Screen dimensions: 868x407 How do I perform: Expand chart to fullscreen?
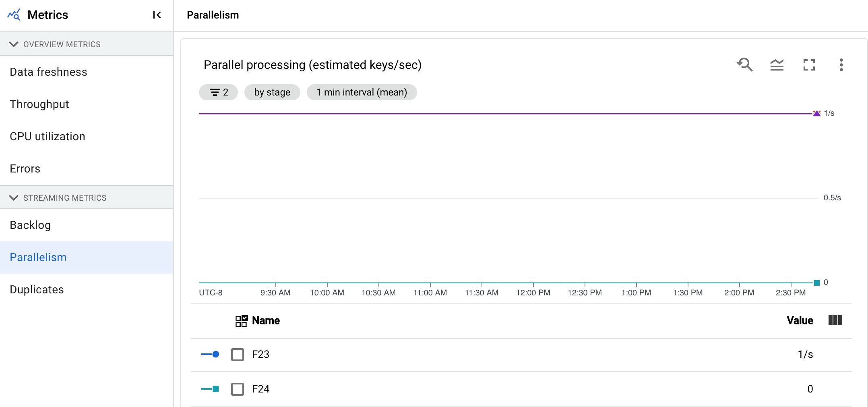click(809, 65)
